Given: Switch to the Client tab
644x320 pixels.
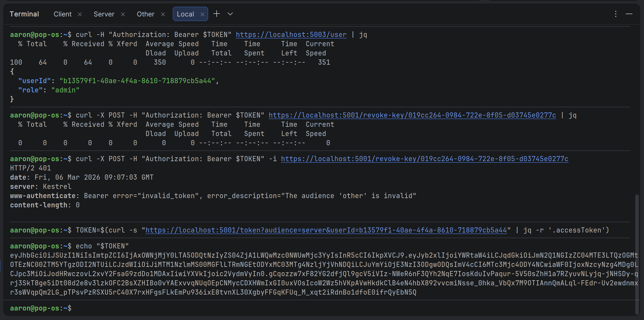Looking at the screenshot, I should pos(62,14).
